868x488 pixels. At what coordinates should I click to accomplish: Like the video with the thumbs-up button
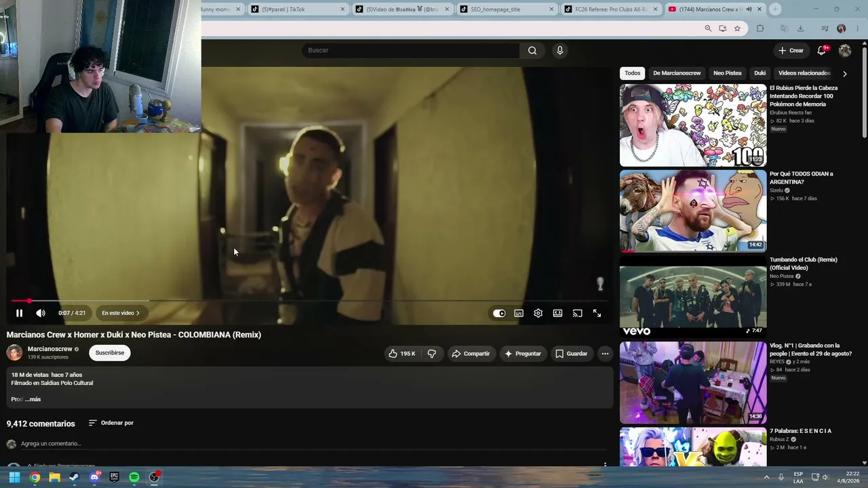[x=401, y=353]
